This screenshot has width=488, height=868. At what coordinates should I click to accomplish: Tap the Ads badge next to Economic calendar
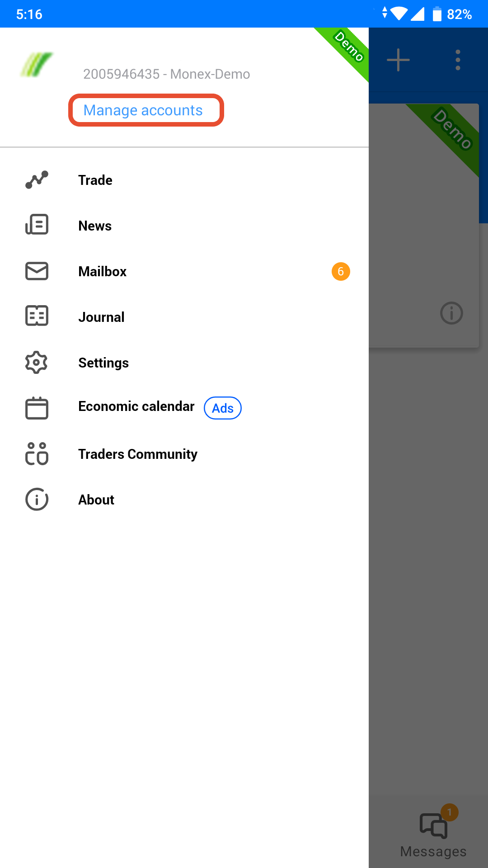pyautogui.click(x=223, y=408)
